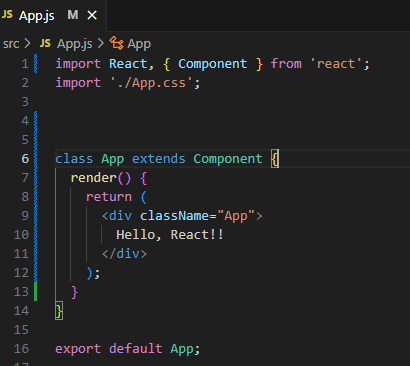Click line number 6 in the gutter
The height and width of the screenshot is (366, 410).
(25, 159)
